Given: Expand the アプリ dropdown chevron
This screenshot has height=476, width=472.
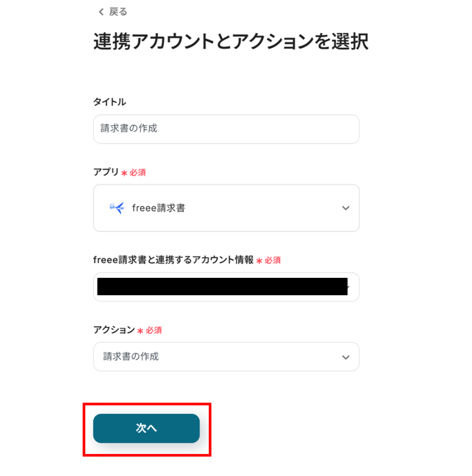Looking at the screenshot, I should click(346, 208).
